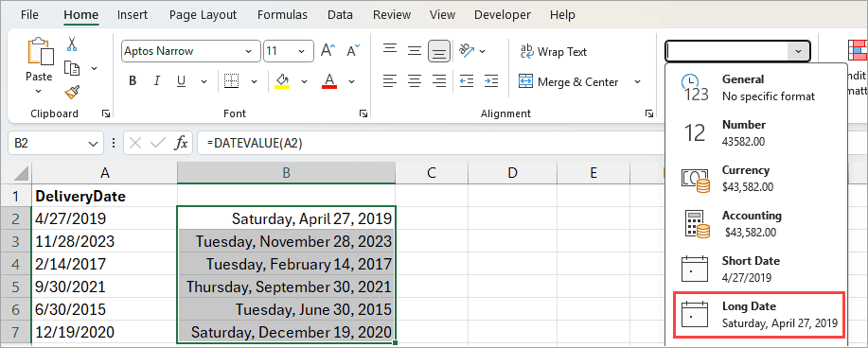Image resolution: width=868 pixels, height=348 pixels.
Task: Decrease font size with smaller A icon
Action: [353, 51]
